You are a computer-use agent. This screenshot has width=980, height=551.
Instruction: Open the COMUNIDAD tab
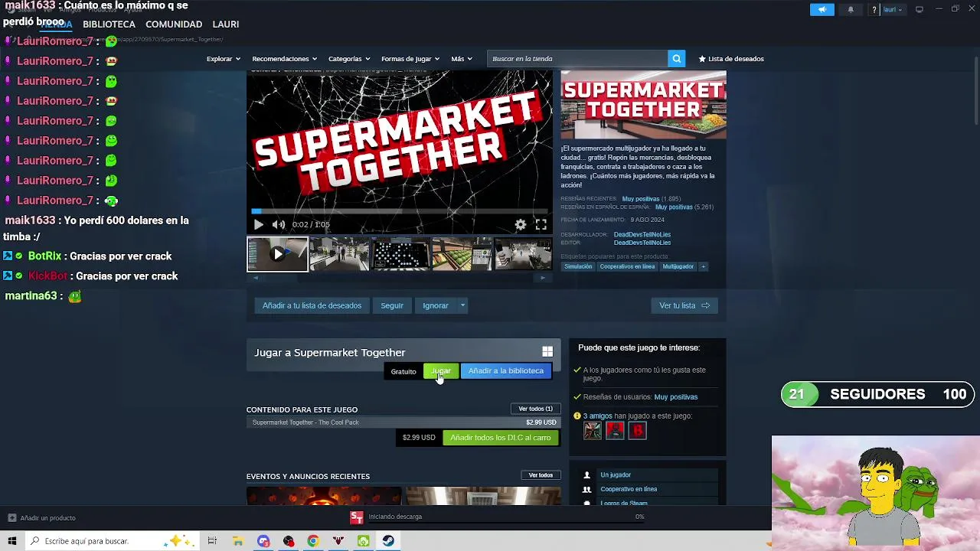(x=174, y=24)
